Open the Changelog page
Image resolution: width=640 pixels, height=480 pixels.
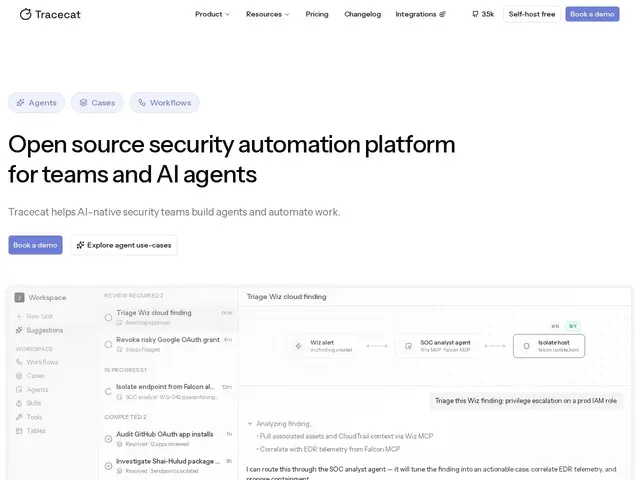[x=362, y=14]
